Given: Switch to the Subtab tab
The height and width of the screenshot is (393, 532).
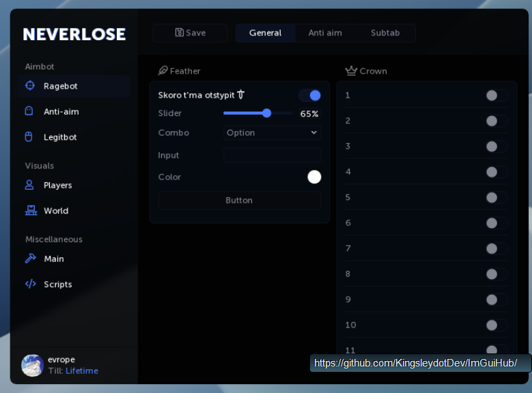Looking at the screenshot, I should (x=385, y=33).
